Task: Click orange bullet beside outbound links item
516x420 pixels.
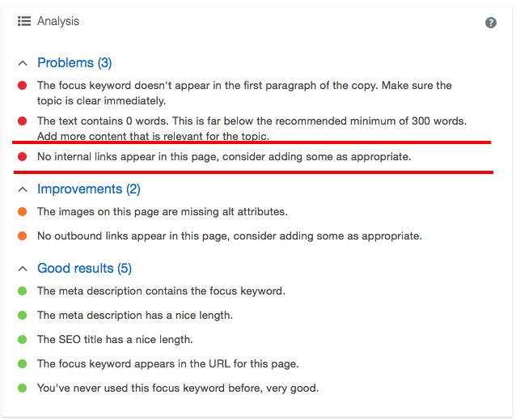Action: click(x=22, y=236)
